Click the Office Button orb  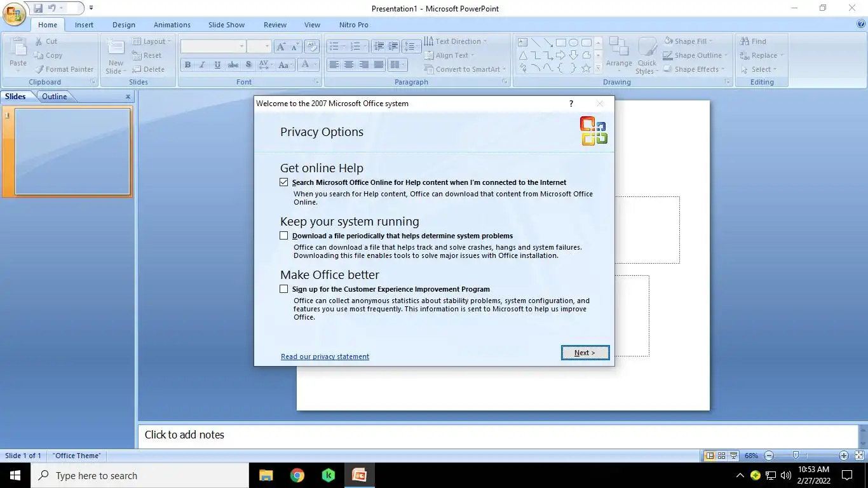pos(14,13)
